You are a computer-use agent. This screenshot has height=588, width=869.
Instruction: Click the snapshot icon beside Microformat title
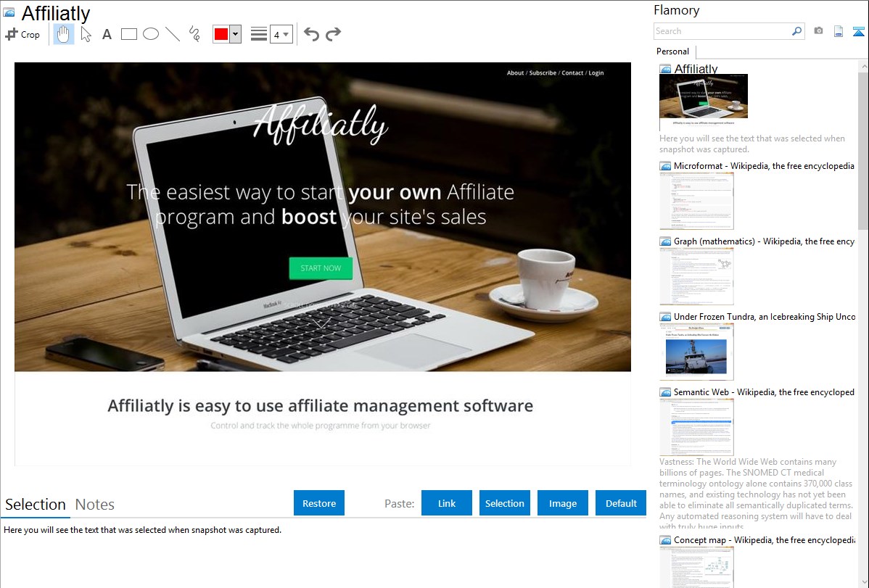pos(665,166)
